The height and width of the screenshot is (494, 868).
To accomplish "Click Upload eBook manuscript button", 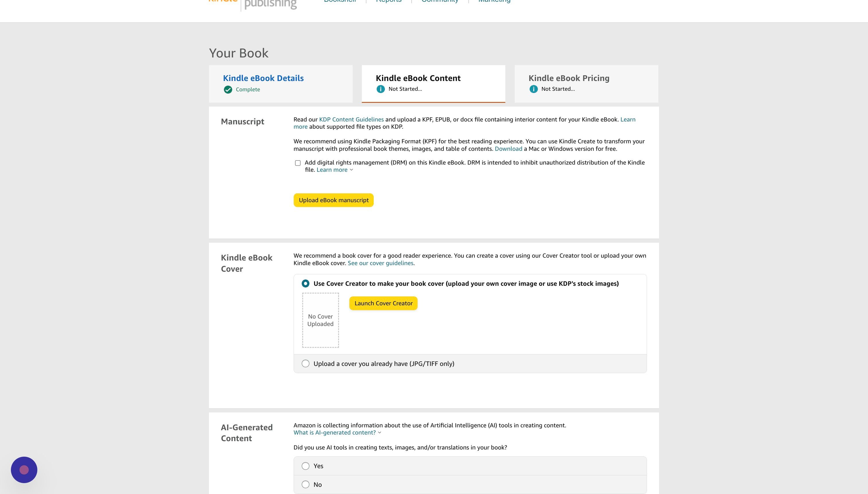I will pyautogui.click(x=334, y=200).
